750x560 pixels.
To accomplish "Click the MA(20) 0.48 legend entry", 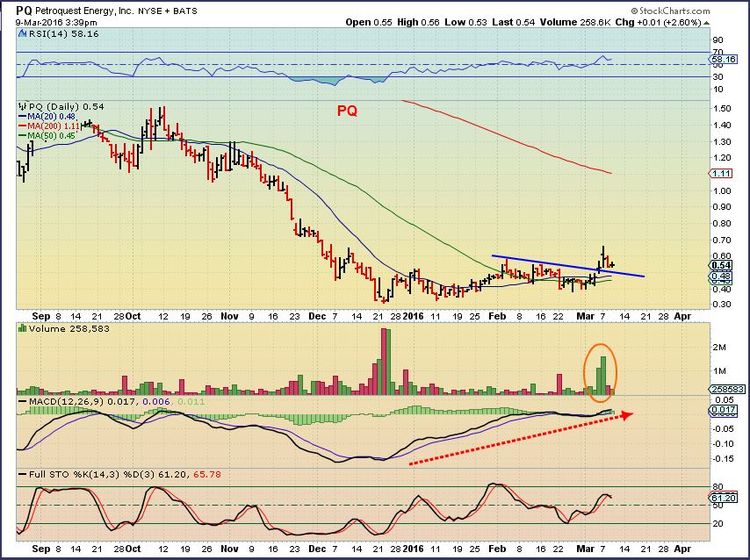I will click(x=51, y=116).
